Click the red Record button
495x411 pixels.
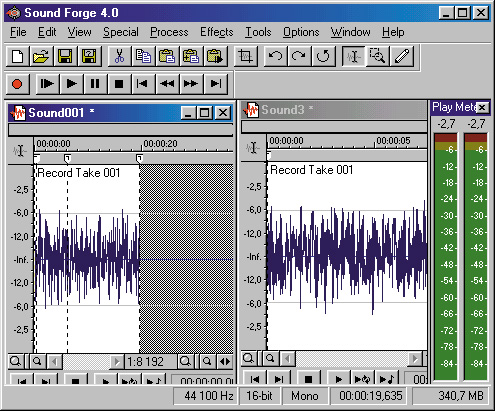[17, 84]
